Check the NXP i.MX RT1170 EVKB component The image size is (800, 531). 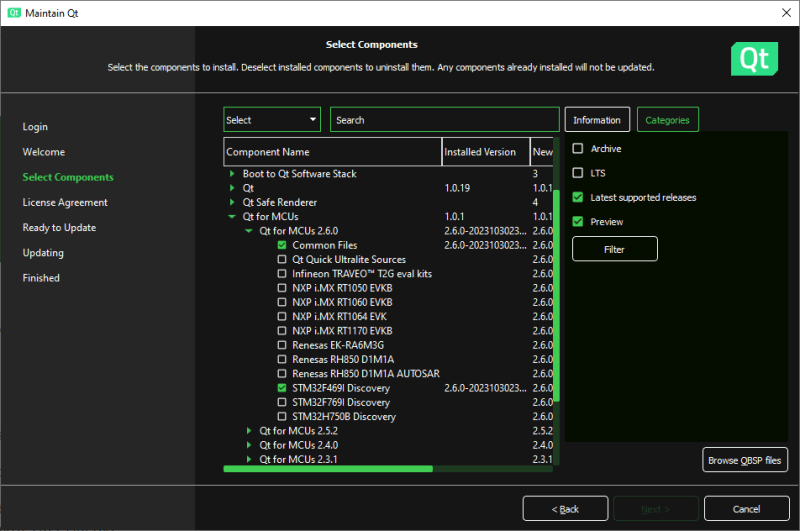tap(282, 331)
